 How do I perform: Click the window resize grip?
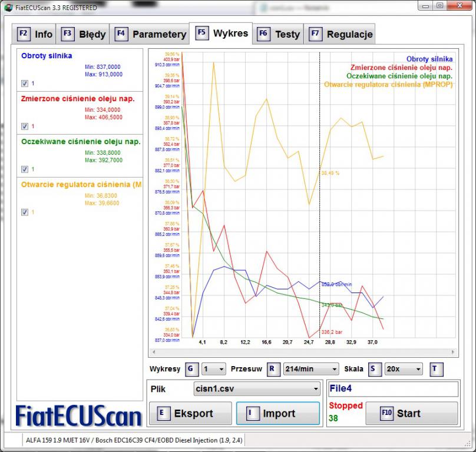468,443
